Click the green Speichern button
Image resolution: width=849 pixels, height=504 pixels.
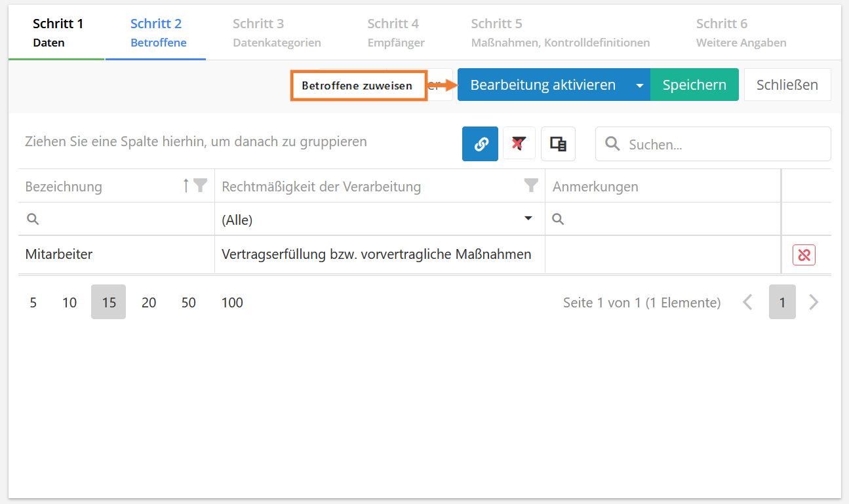(x=694, y=85)
